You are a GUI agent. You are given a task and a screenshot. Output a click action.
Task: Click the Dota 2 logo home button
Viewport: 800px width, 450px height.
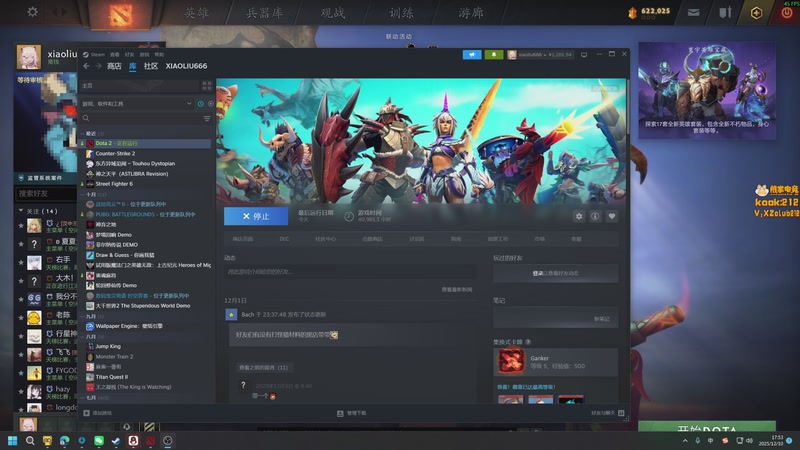tap(121, 14)
